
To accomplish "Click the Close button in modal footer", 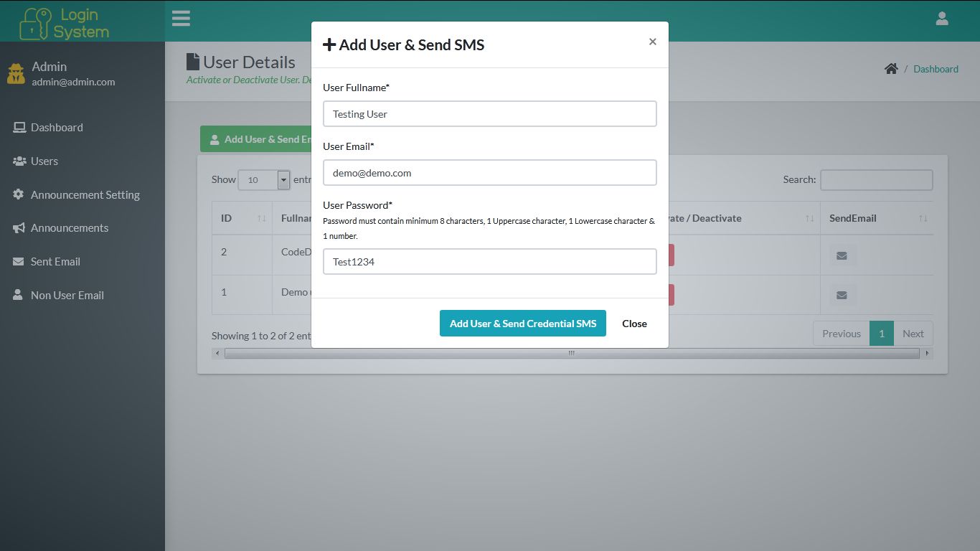I will 634,324.
